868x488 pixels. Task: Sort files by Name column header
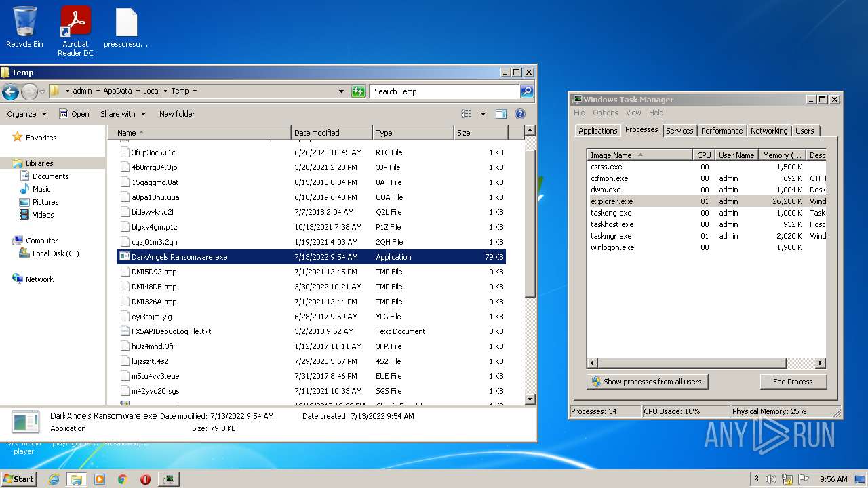pyautogui.click(x=201, y=133)
